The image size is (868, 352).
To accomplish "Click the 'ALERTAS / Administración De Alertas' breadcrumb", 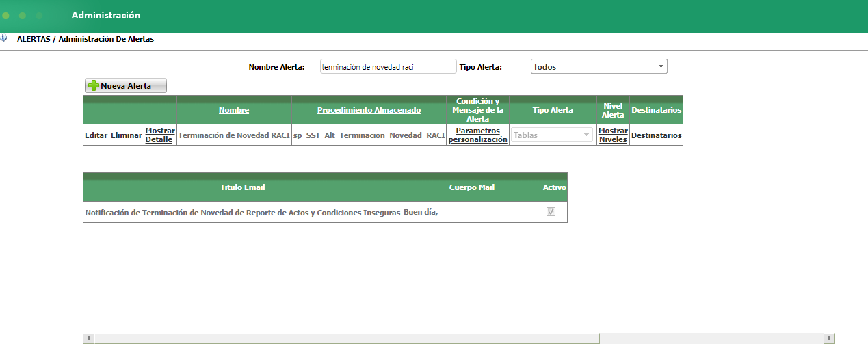I will [x=86, y=39].
